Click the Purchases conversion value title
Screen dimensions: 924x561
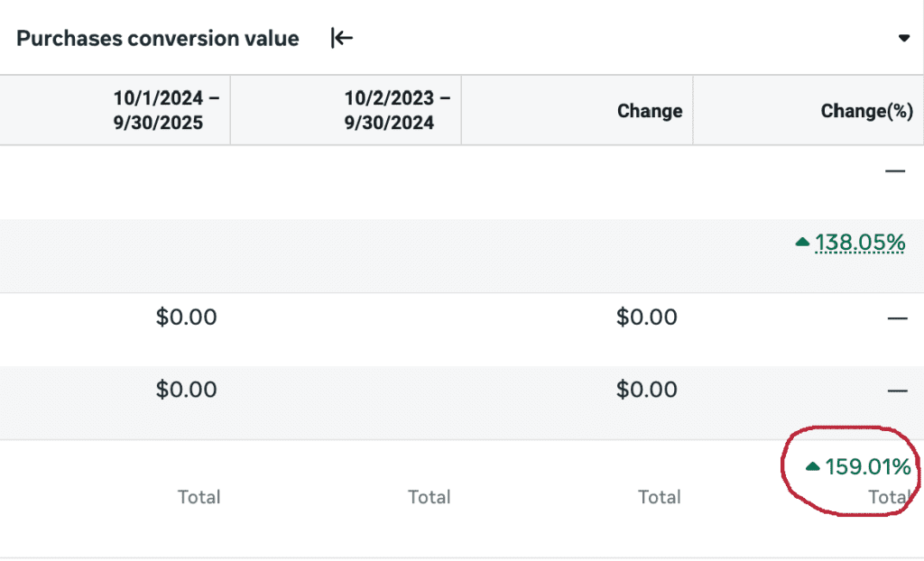[x=158, y=38]
